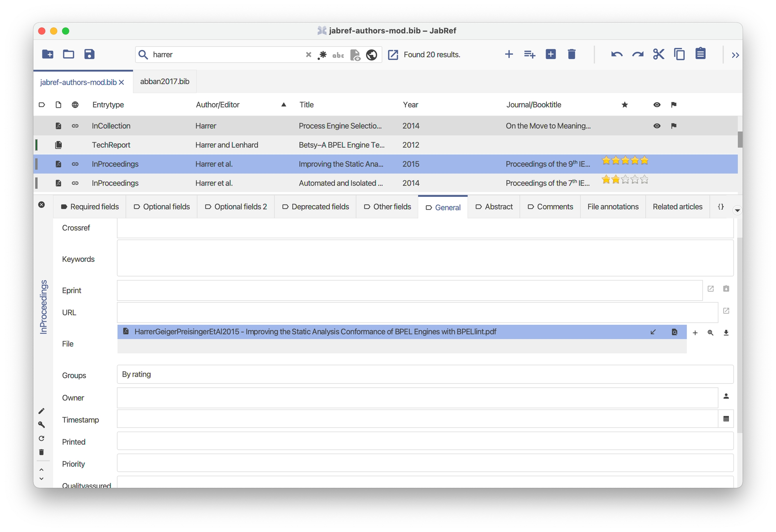Sort by the Year column header
This screenshot has width=776, height=532.
pyautogui.click(x=411, y=105)
